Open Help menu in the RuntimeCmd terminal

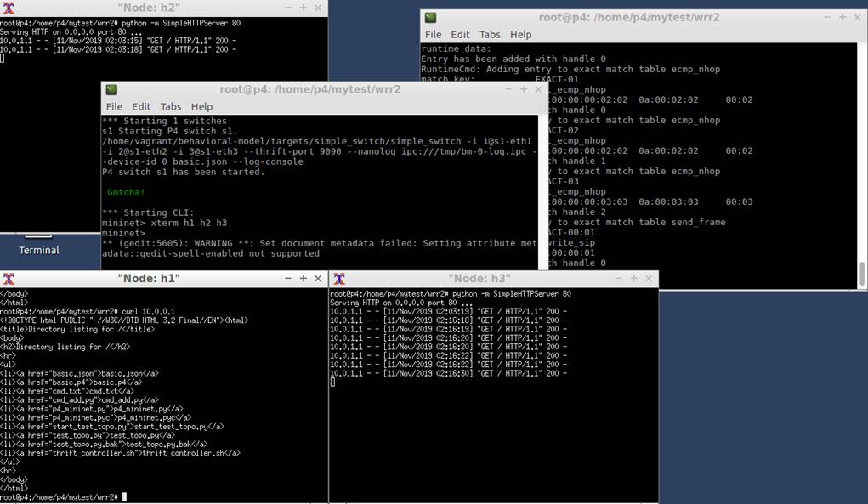[x=520, y=35]
